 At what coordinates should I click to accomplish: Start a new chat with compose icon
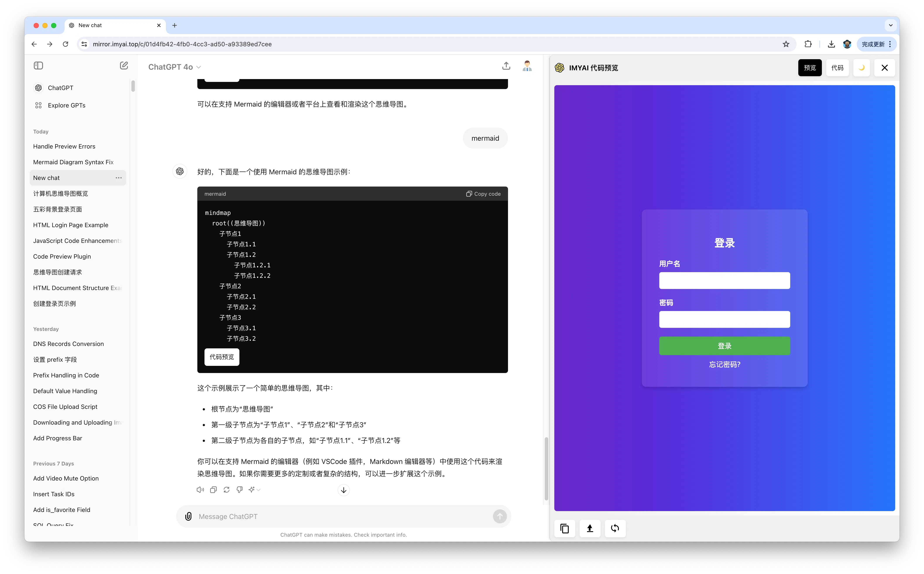124,66
